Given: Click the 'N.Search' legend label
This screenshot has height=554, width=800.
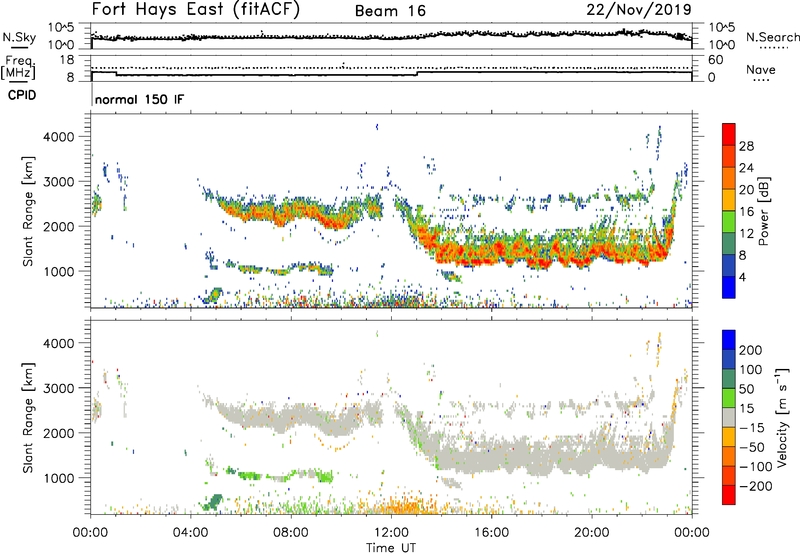Looking at the screenshot, I should click(x=772, y=37).
